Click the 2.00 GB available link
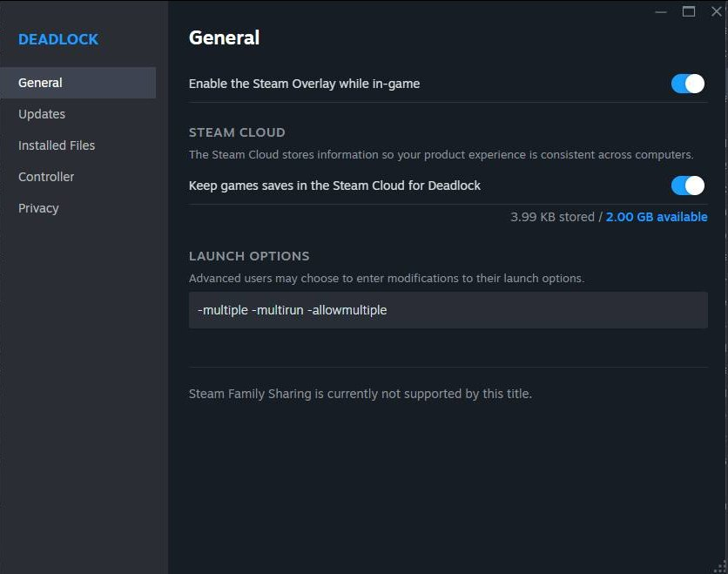This screenshot has width=728, height=574. pos(657,217)
